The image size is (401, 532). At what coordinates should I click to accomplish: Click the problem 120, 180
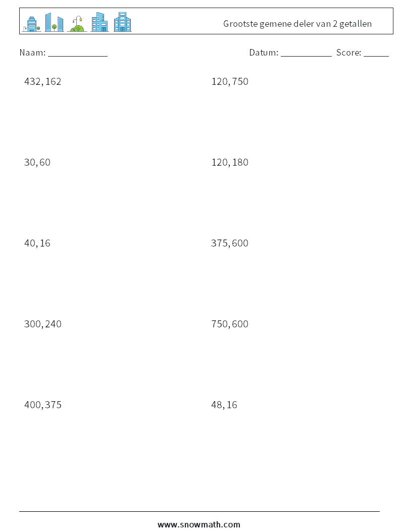click(230, 162)
